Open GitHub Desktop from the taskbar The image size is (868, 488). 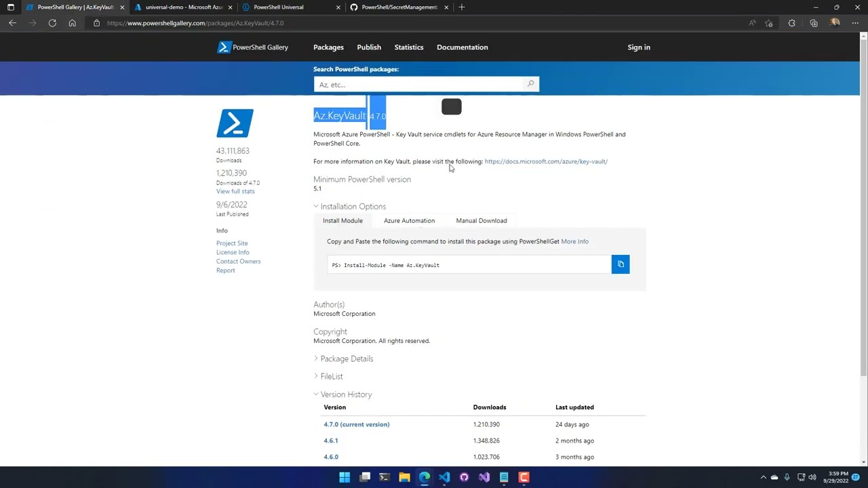click(x=464, y=477)
